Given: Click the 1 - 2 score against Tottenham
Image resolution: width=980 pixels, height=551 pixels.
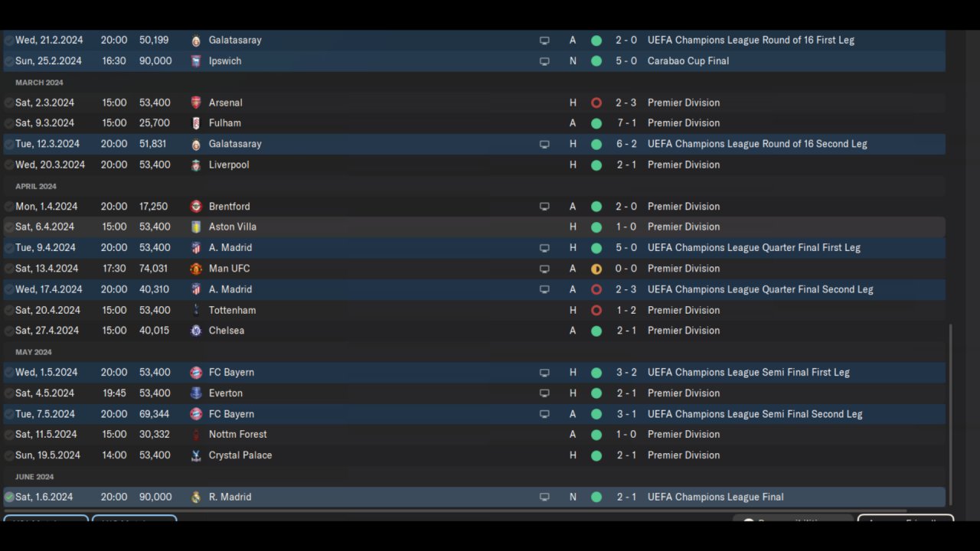Looking at the screenshot, I should tap(626, 310).
